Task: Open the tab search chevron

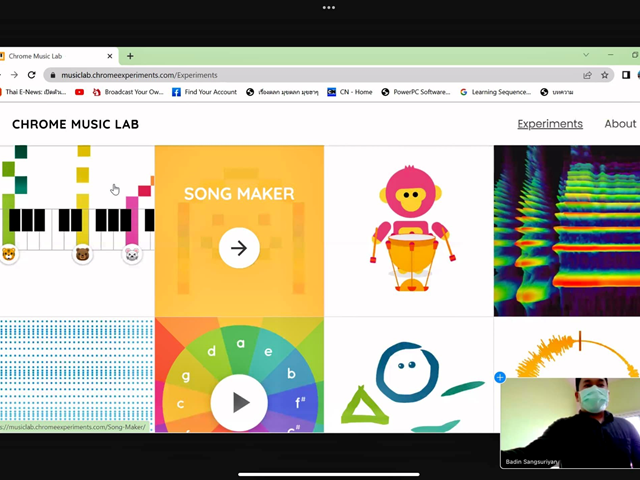Action: [x=586, y=55]
